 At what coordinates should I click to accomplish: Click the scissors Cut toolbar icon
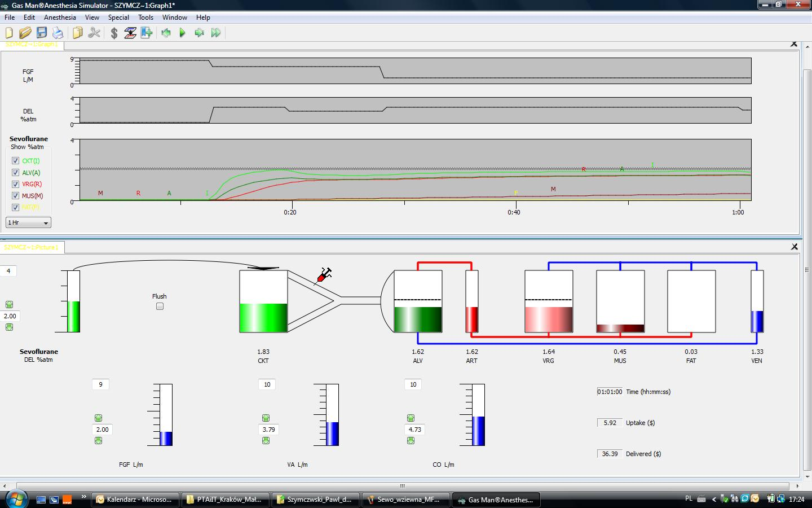click(94, 33)
